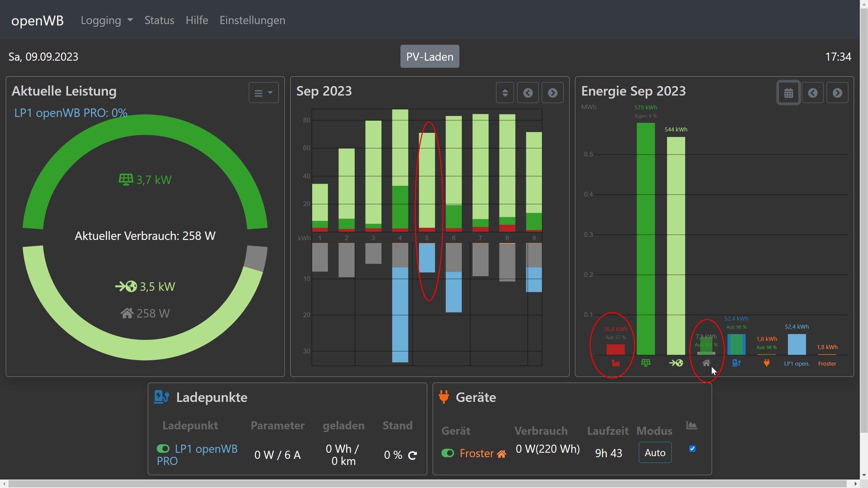The image size is (868, 488).
Task: Click the PV-Laden mode button
Action: [x=430, y=57]
